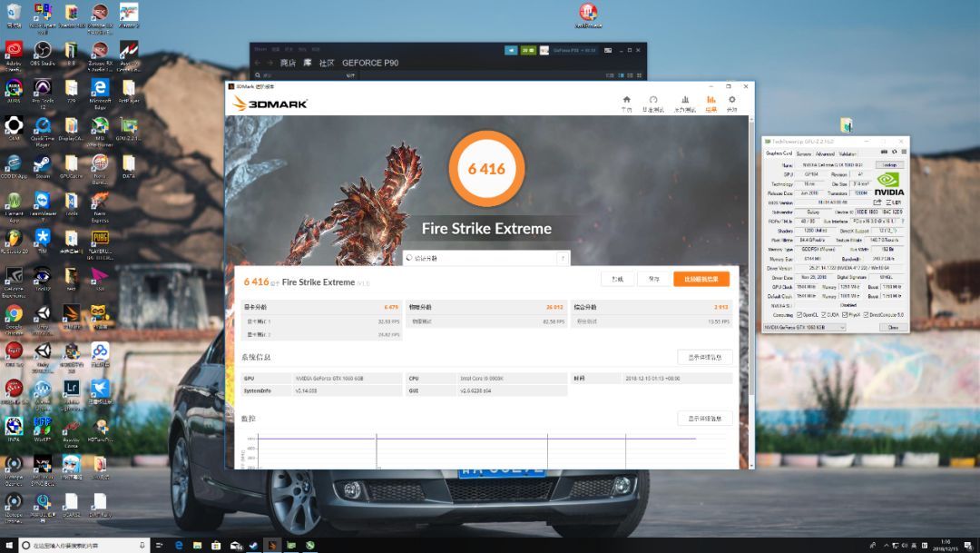Click GPU-Z BIOS export share icon

pyautogui.click(x=877, y=202)
